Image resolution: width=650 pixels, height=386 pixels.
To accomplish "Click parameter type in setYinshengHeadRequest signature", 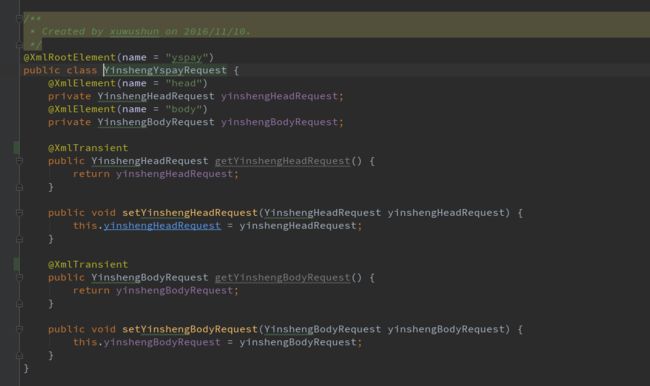I will coord(323,213).
